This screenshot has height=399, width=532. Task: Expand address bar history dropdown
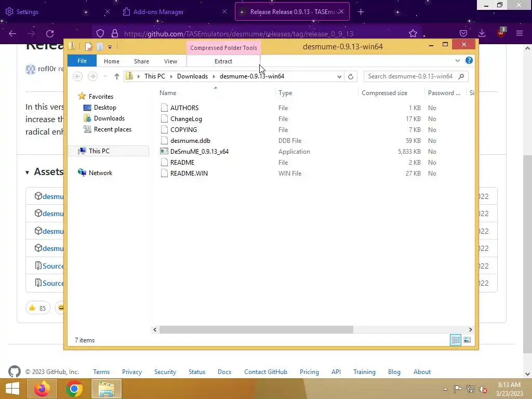tap(339, 76)
